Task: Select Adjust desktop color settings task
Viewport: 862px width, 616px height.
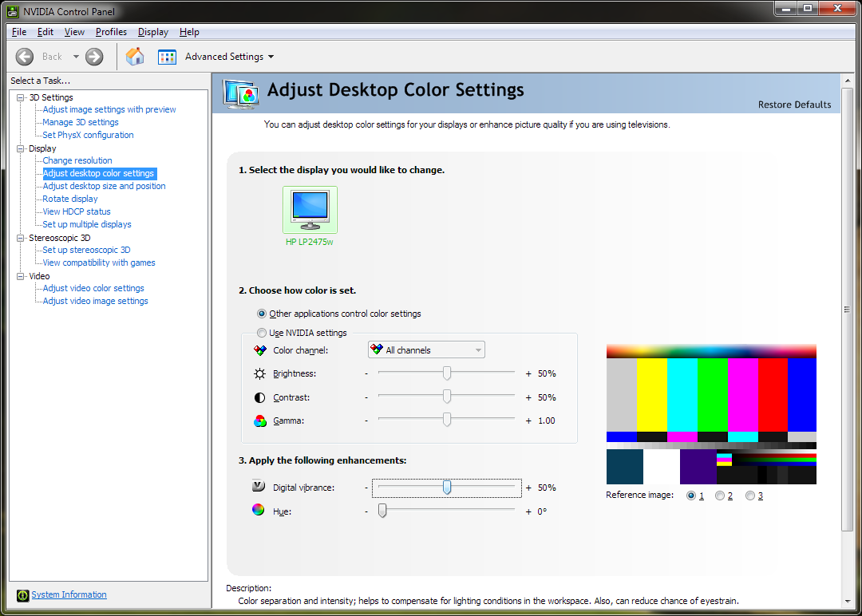Action: coord(99,173)
